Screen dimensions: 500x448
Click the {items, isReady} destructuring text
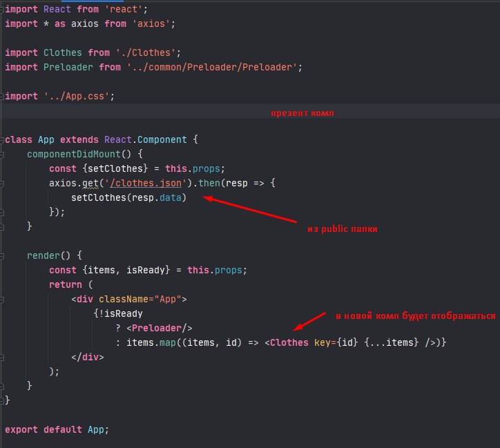pos(126,270)
